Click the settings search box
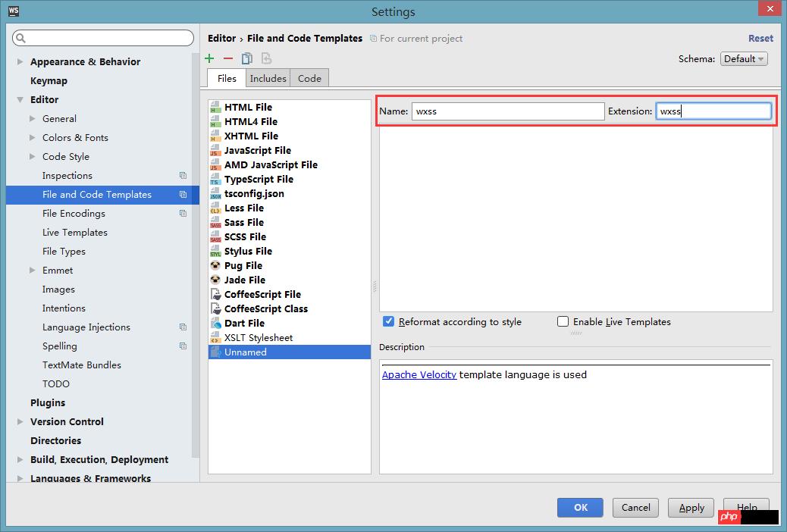Screen dimensions: 787x532 tap(104, 38)
